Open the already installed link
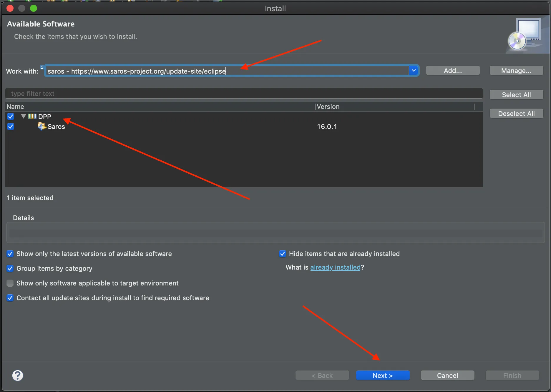The height and width of the screenshot is (392, 551). click(x=335, y=267)
